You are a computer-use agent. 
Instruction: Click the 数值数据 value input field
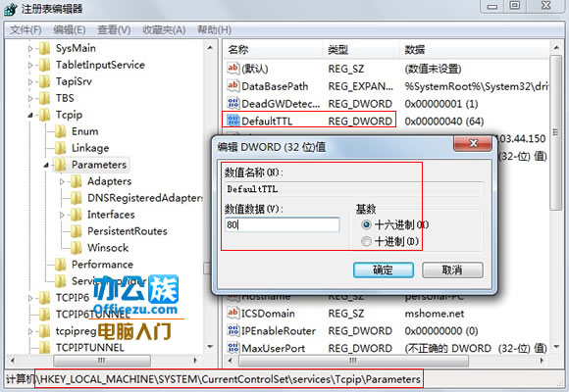282,224
